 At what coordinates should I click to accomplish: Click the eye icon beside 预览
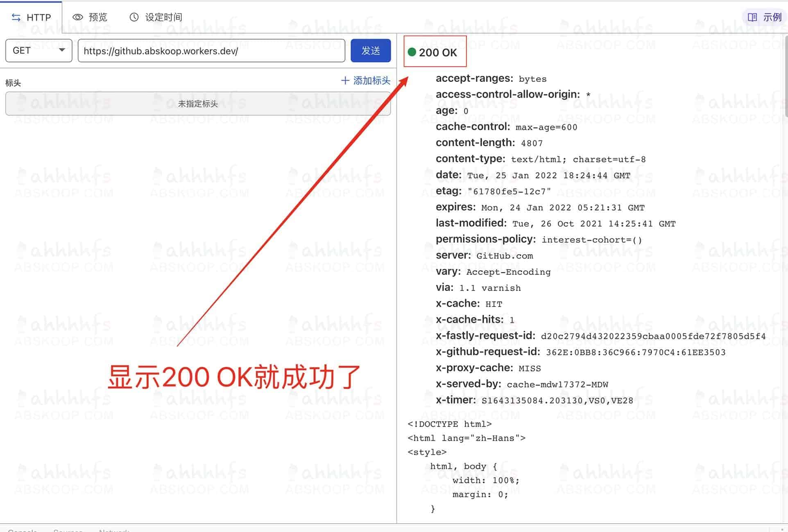78,17
